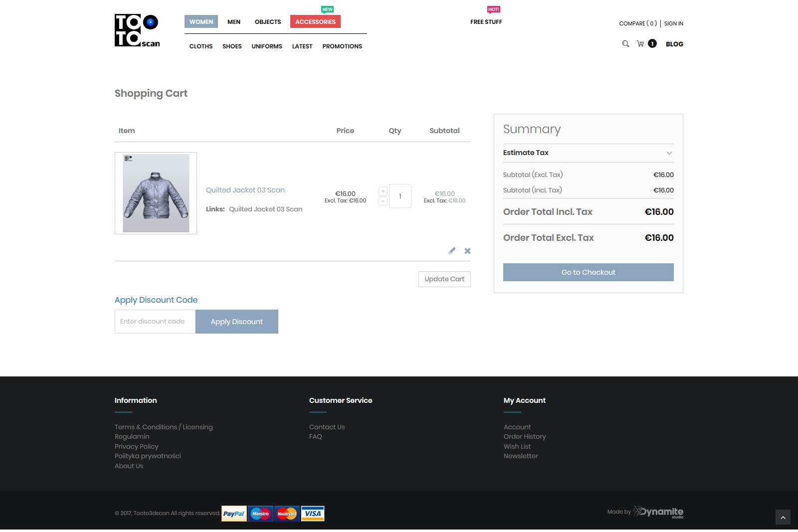Expand the Apply Discount Code section
The height and width of the screenshot is (532, 798).
(x=156, y=300)
